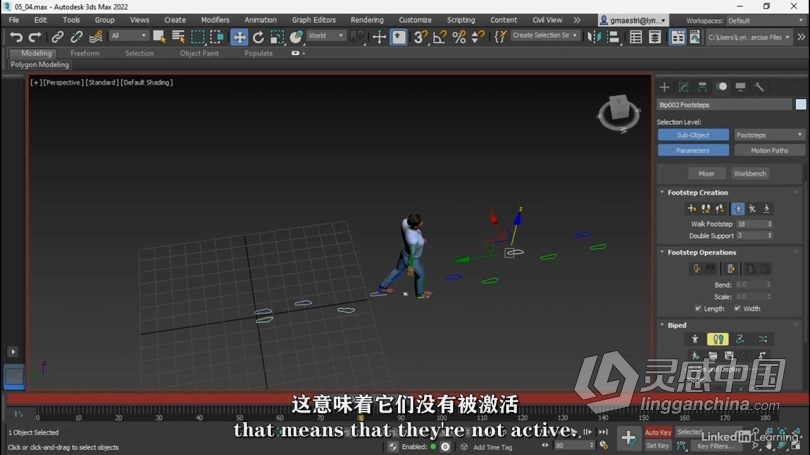Click the Motion Paths button
The height and width of the screenshot is (455, 810).
click(769, 150)
